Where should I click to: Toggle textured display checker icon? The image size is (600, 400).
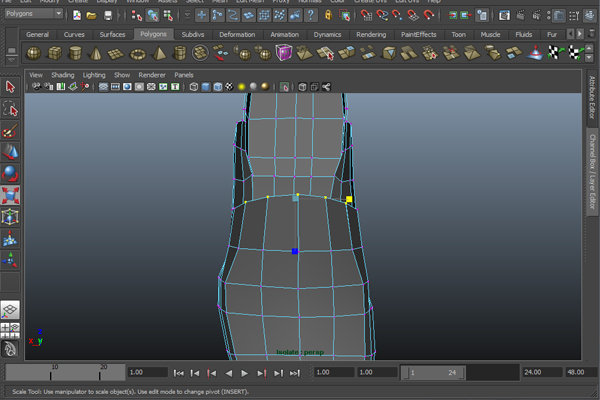(229, 87)
